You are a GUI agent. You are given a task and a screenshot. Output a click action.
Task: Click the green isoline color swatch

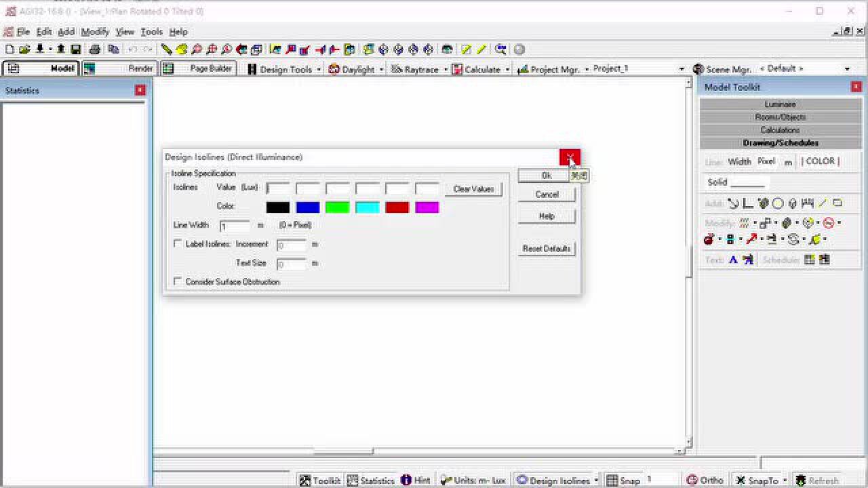337,207
